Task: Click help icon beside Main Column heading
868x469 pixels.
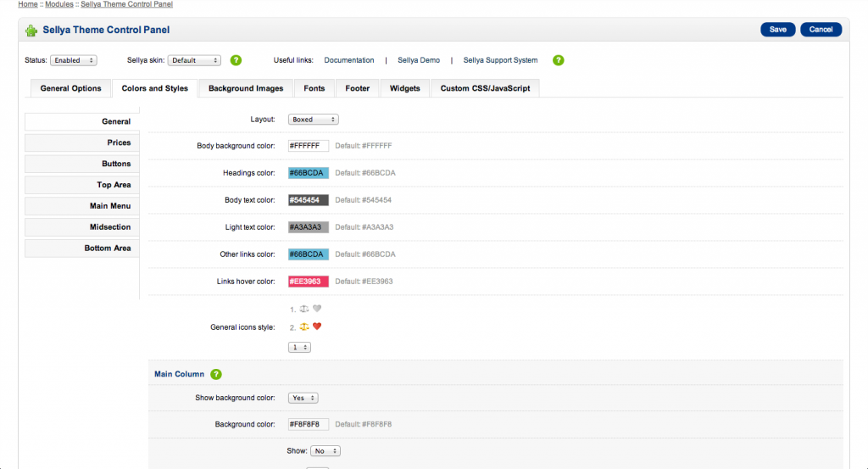Action: pyautogui.click(x=216, y=374)
